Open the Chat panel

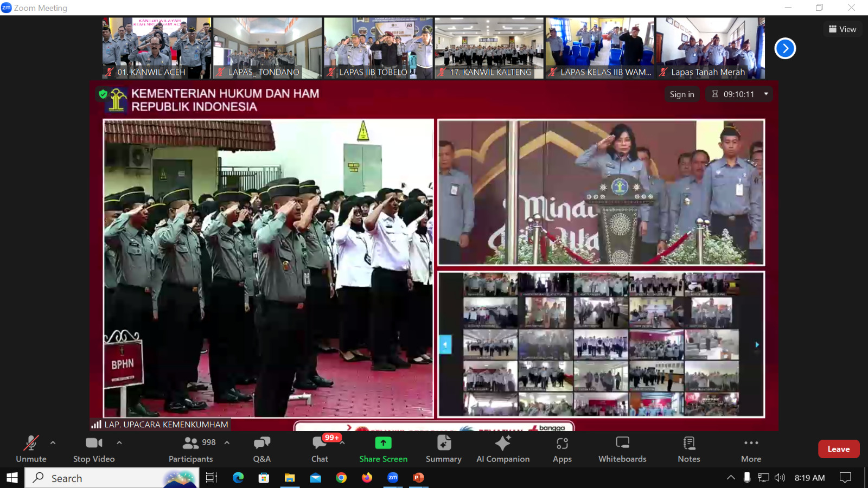click(x=320, y=449)
